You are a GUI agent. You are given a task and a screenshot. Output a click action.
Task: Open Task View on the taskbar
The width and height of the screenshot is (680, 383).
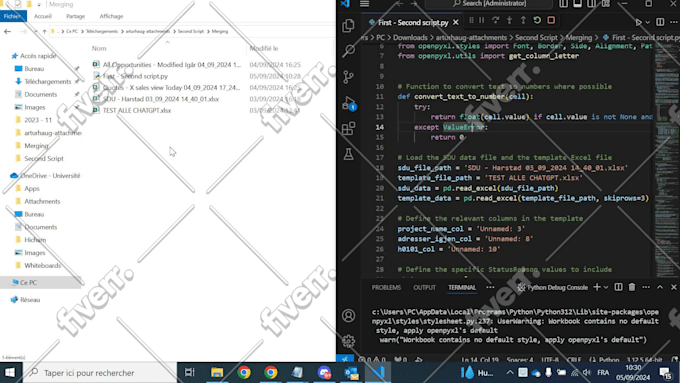point(190,373)
